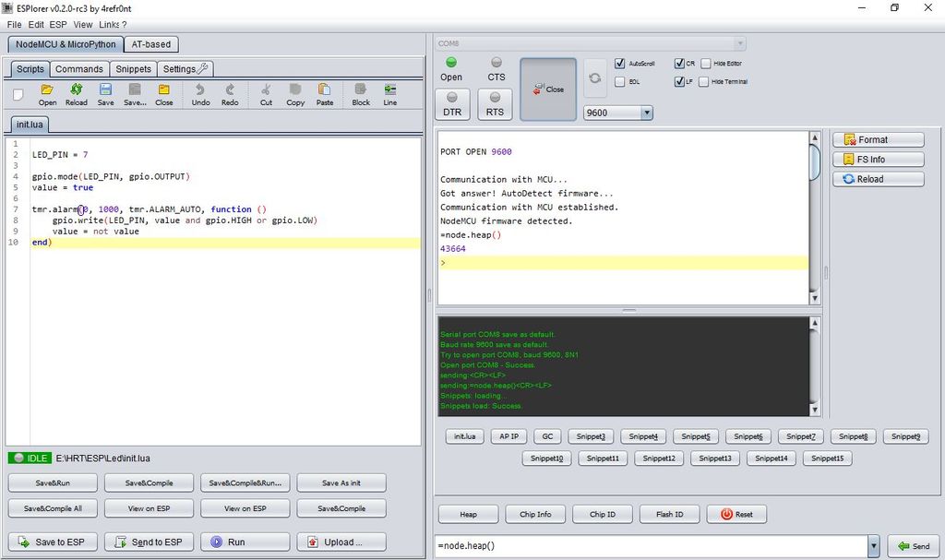945x560 pixels.
Task: Send the current Line to the ESP
Action: pyautogui.click(x=390, y=95)
